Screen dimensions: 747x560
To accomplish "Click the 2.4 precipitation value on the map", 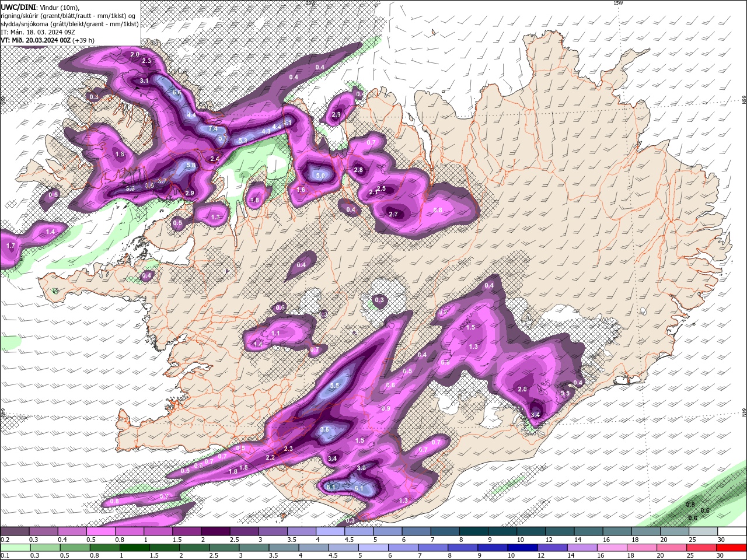I will tap(214, 159).
